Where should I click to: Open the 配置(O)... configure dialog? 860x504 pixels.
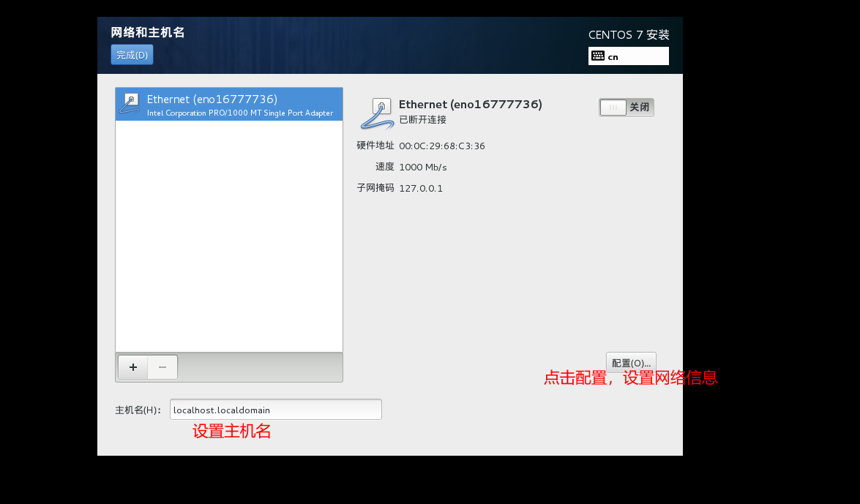click(x=632, y=363)
